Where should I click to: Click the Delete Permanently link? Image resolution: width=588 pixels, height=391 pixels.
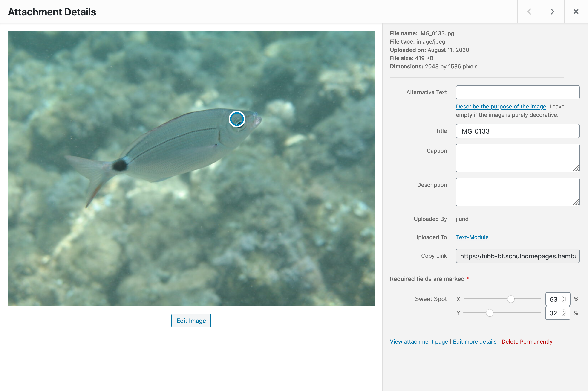pos(527,342)
